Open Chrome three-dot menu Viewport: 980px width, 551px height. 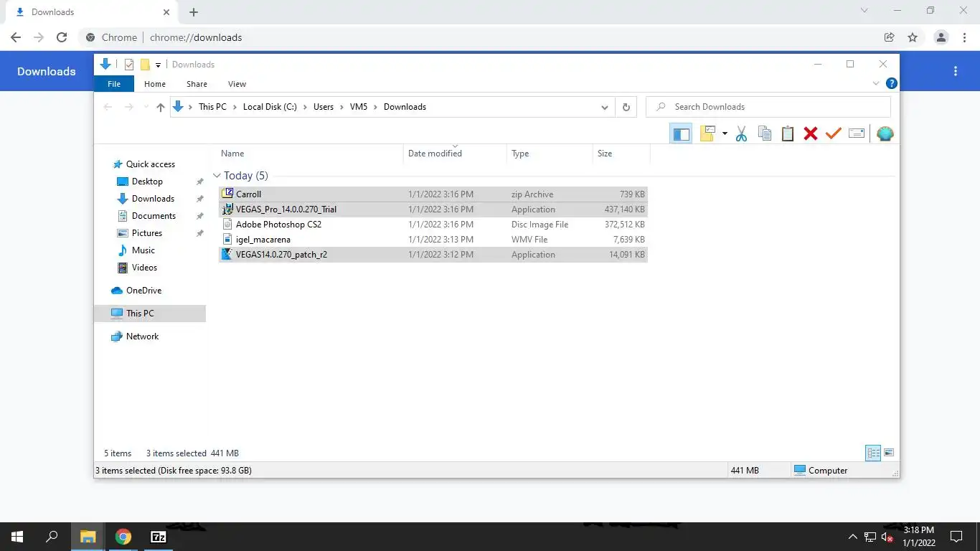point(963,37)
